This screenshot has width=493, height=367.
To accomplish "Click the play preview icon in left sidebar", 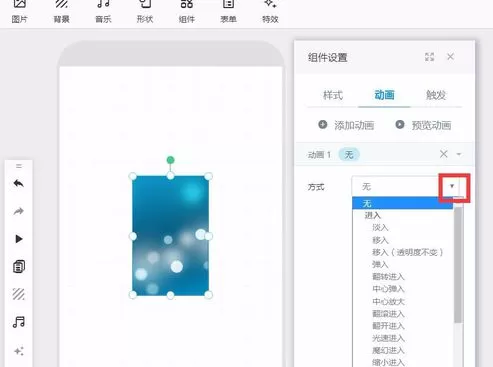I will pos(19,239).
